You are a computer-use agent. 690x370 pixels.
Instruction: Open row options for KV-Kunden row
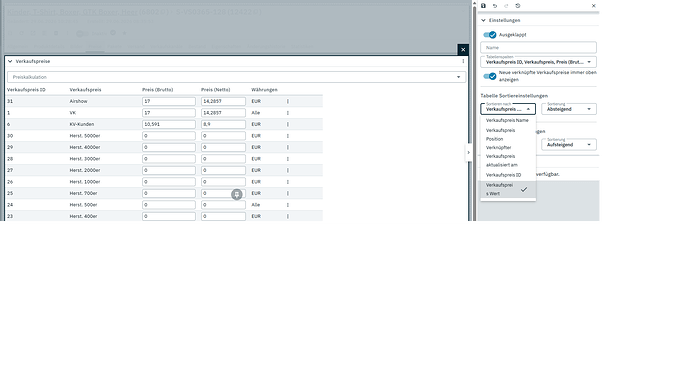click(288, 124)
